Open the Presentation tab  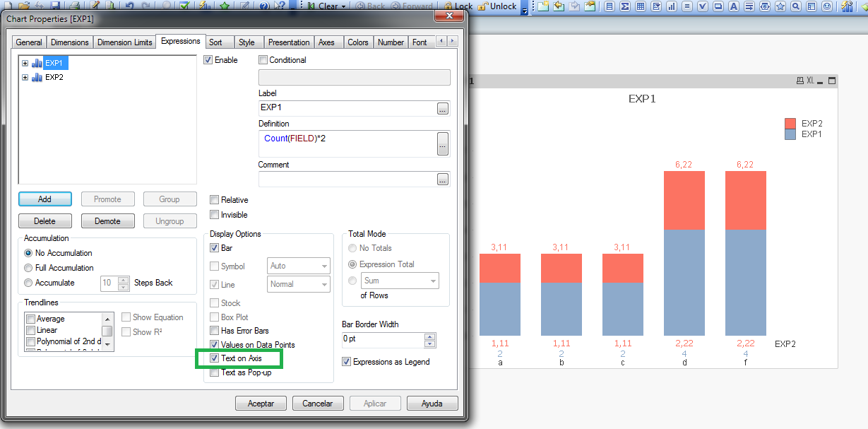(289, 42)
